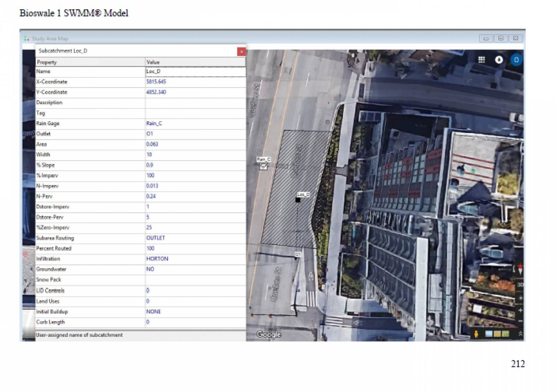This screenshot has width=556, height=392.
Task: Toggle the 3D map view button
Action: point(520,285)
